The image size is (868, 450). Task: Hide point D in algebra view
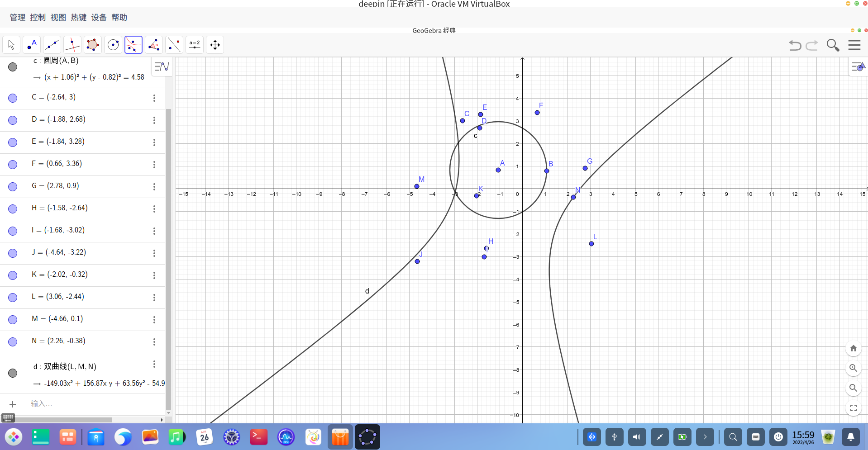coord(13,120)
